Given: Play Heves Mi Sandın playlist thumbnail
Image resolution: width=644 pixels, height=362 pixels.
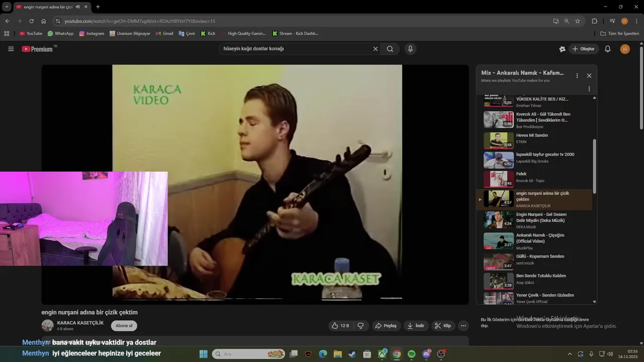Looking at the screenshot, I should pyautogui.click(x=498, y=140).
